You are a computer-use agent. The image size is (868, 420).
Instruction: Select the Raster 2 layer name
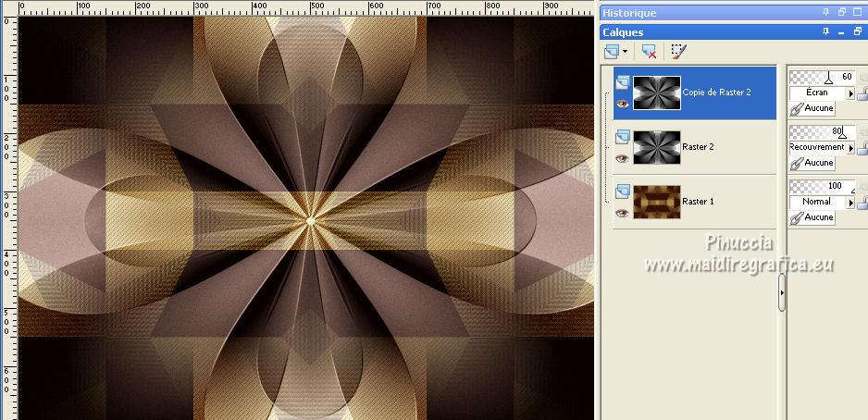click(698, 147)
